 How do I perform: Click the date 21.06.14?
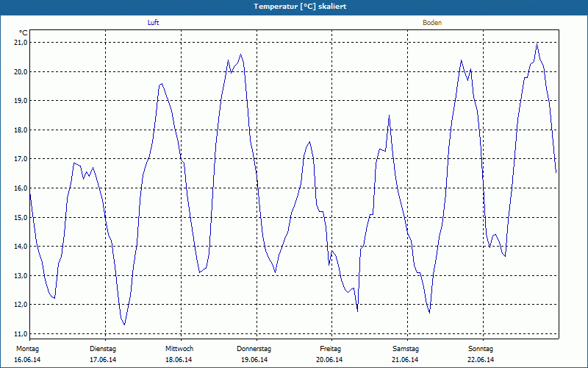click(405, 360)
